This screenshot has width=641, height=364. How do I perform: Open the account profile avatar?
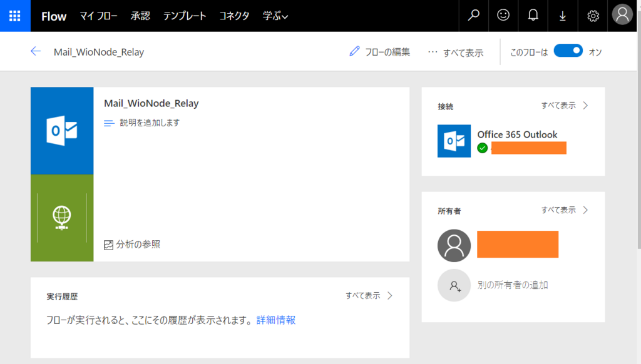point(622,15)
